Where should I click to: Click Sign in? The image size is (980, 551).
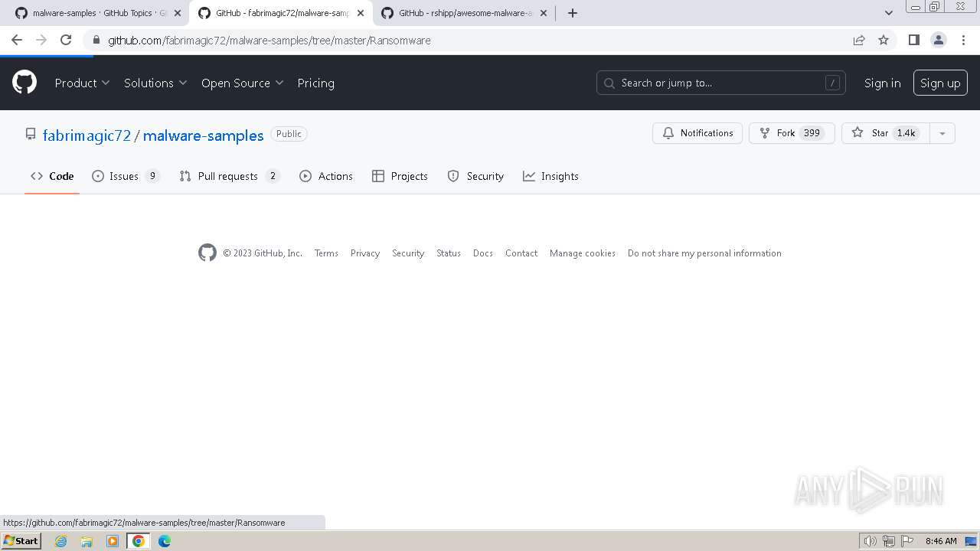pos(882,83)
